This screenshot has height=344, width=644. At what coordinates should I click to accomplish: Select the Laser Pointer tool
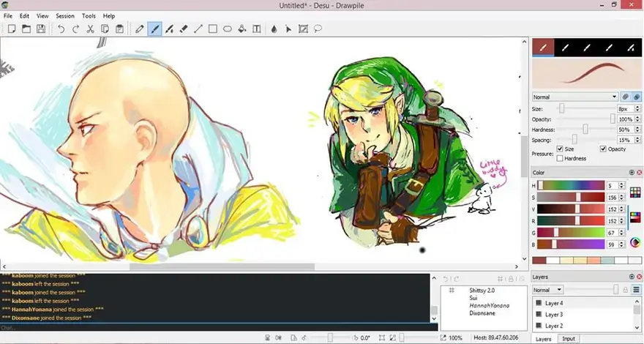288,29
